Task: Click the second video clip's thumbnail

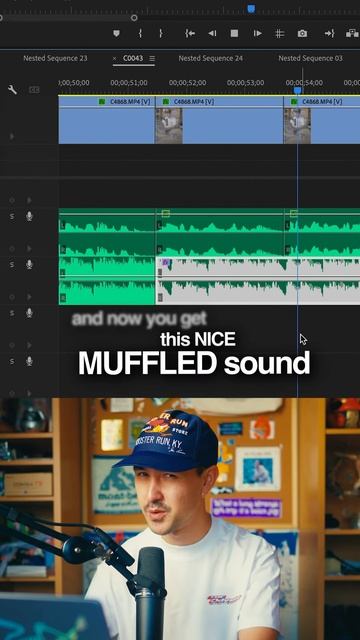Action: pos(169,126)
